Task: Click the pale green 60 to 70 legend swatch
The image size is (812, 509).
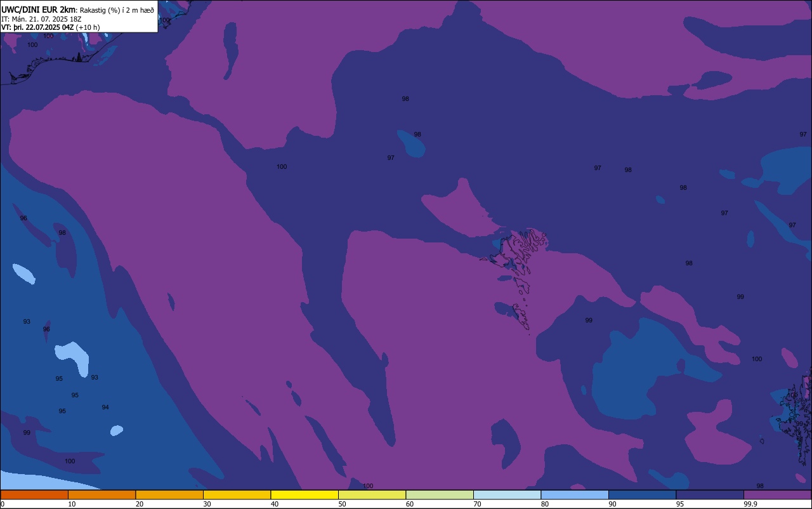Action: 440,494
